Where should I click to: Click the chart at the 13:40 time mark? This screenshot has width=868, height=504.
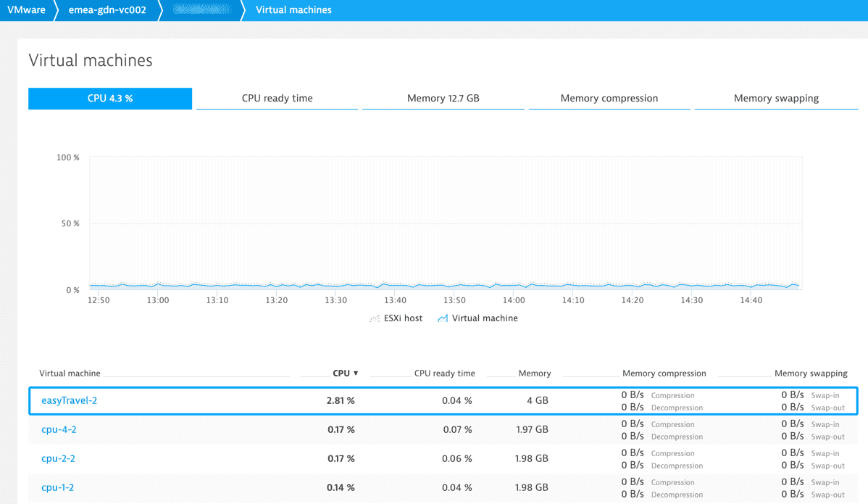coord(395,285)
